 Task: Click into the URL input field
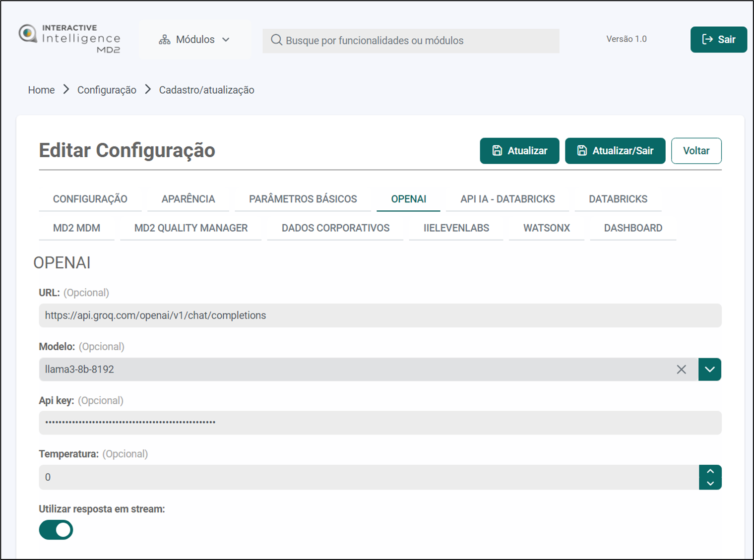click(380, 315)
